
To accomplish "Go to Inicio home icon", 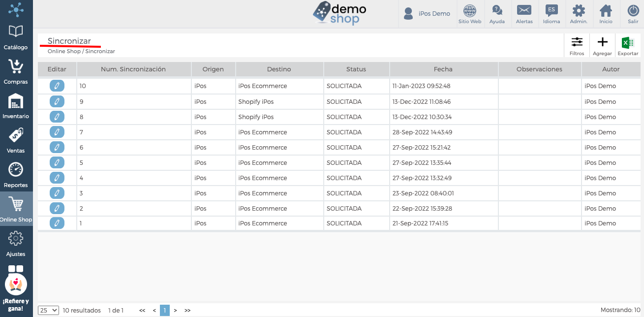I will pyautogui.click(x=606, y=14).
